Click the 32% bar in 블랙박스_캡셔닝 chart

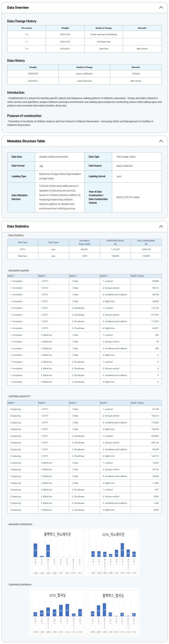click(x=104, y=609)
